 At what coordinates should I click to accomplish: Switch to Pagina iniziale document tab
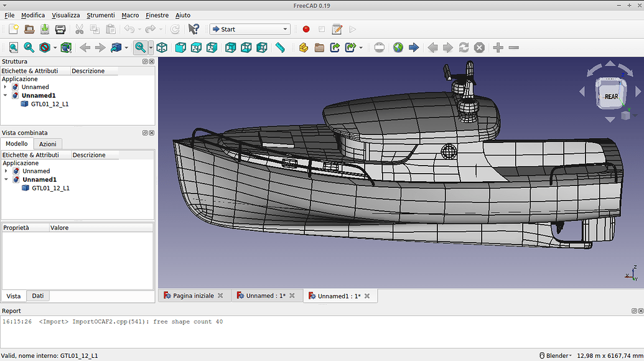coord(194,296)
